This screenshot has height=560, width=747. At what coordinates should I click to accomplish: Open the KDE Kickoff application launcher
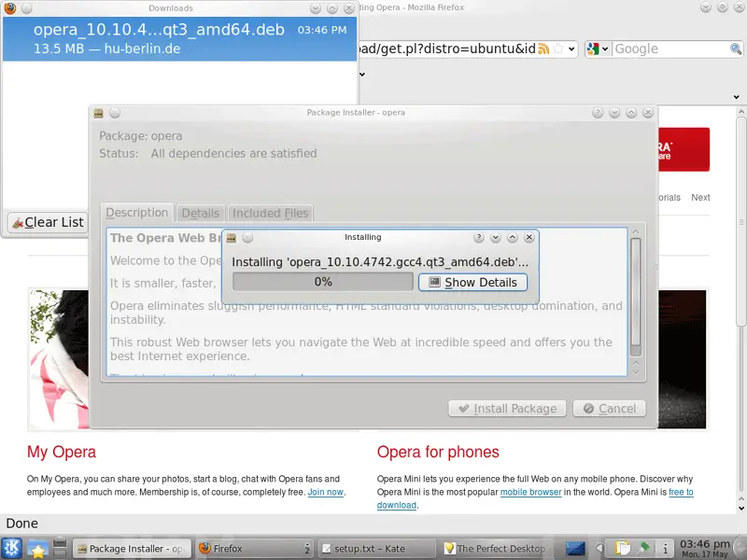[x=11, y=548]
